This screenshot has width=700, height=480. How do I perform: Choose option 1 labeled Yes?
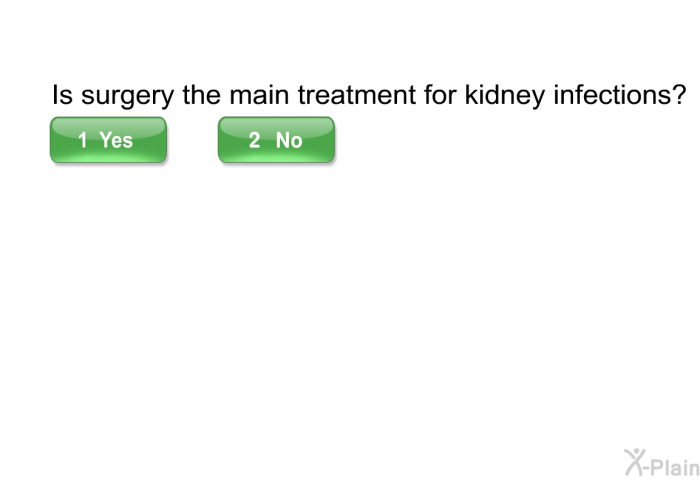point(108,140)
